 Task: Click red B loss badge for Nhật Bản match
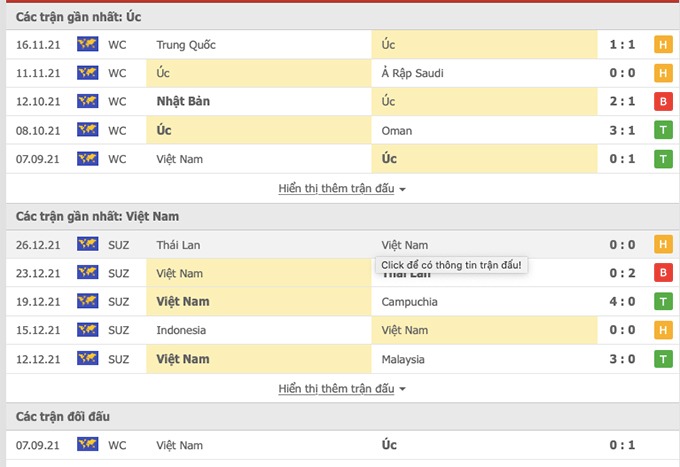(x=662, y=102)
